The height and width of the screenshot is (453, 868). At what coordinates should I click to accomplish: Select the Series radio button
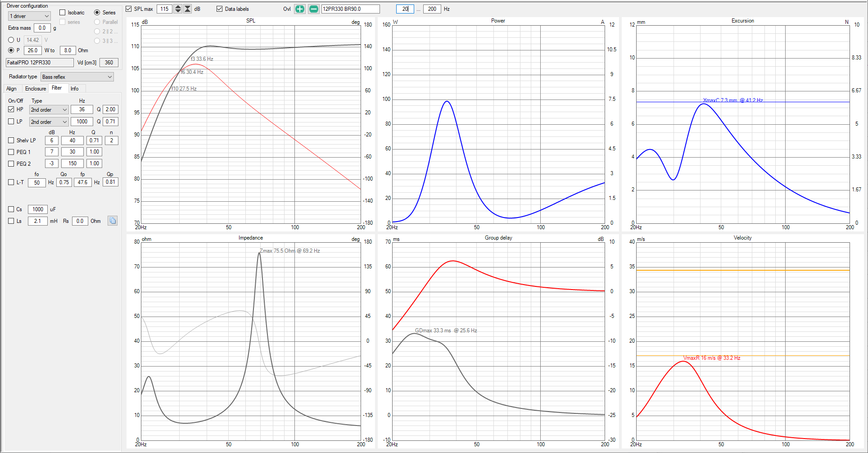click(97, 13)
